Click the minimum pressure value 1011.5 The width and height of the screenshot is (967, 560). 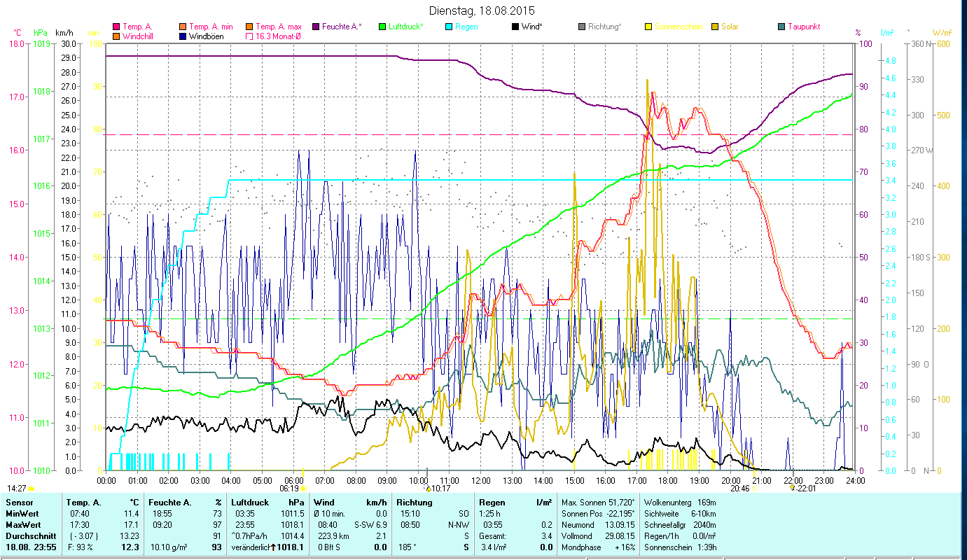click(292, 514)
